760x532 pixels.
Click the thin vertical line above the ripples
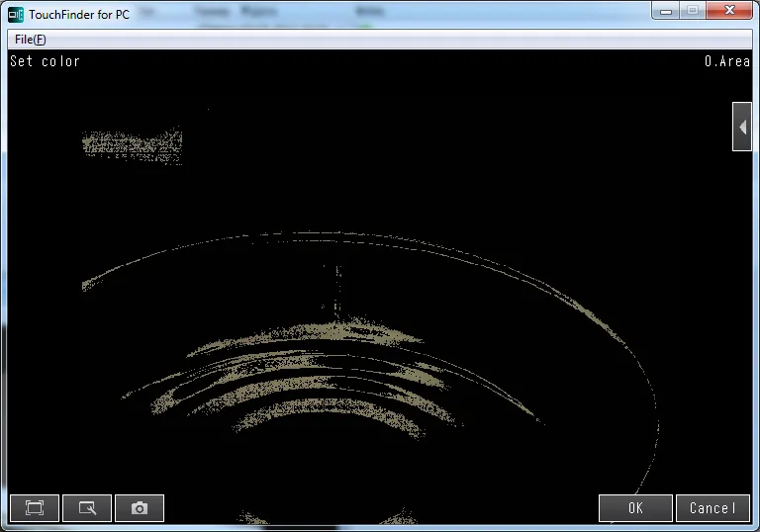[337, 289]
